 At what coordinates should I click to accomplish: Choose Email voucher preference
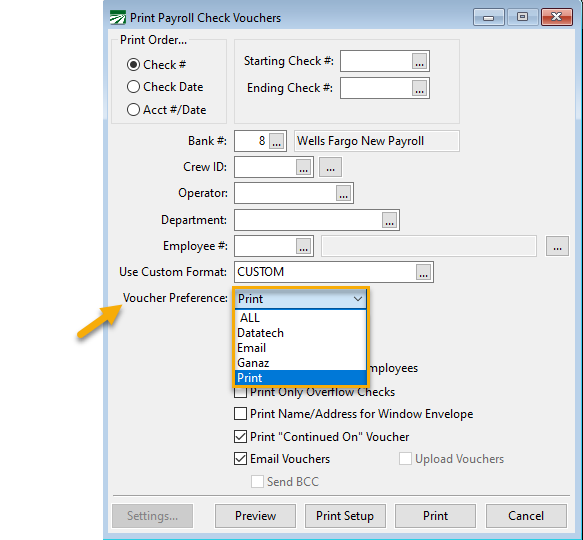click(301, 348)
